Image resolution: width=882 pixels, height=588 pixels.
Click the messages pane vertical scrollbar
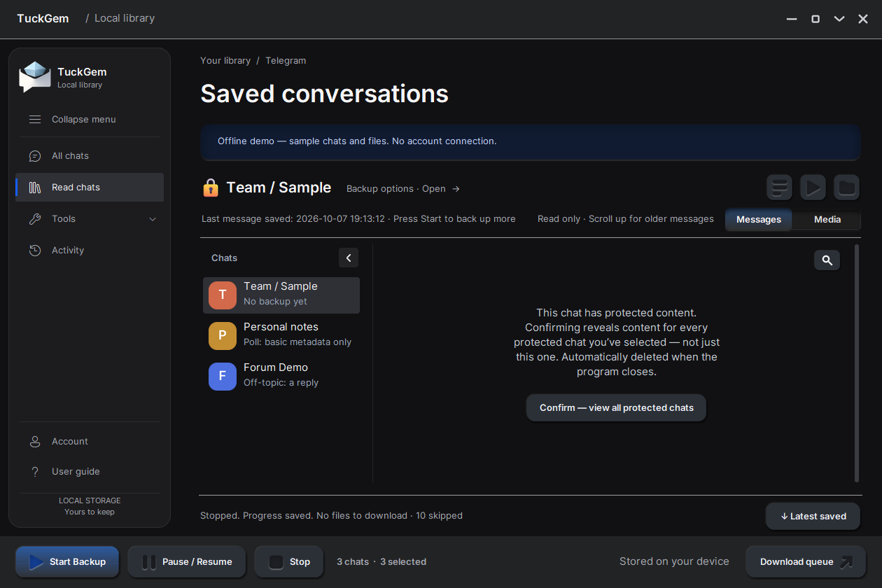click(857, 363)
